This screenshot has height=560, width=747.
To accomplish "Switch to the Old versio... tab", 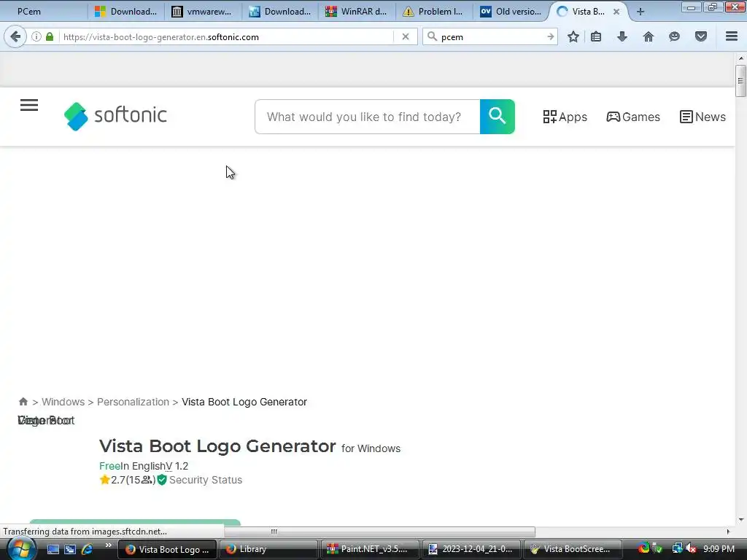I will (511, 12).
